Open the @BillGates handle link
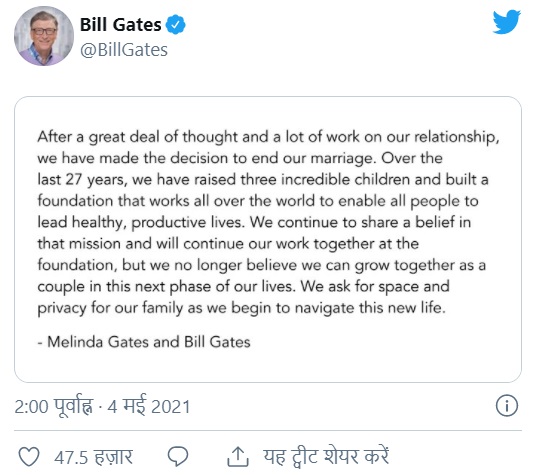The height and width of the screenshot is (475, 533). (x=124, y=50)
